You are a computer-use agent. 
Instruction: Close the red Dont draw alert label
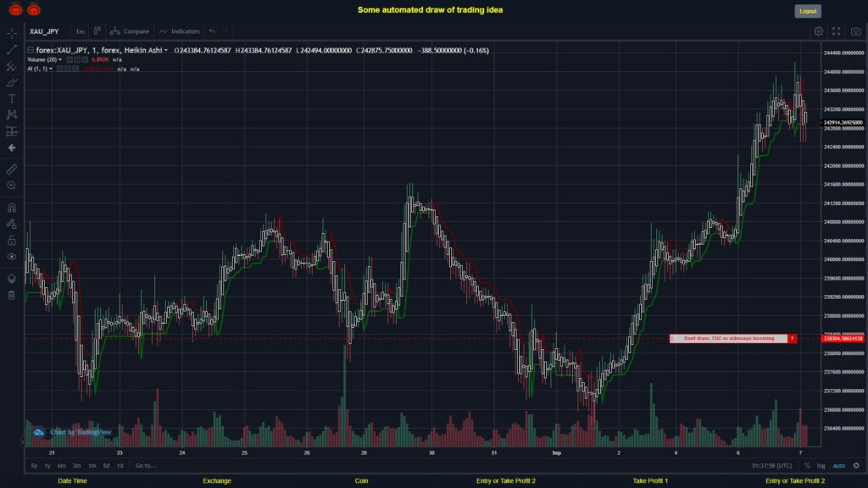pos(793,338)
